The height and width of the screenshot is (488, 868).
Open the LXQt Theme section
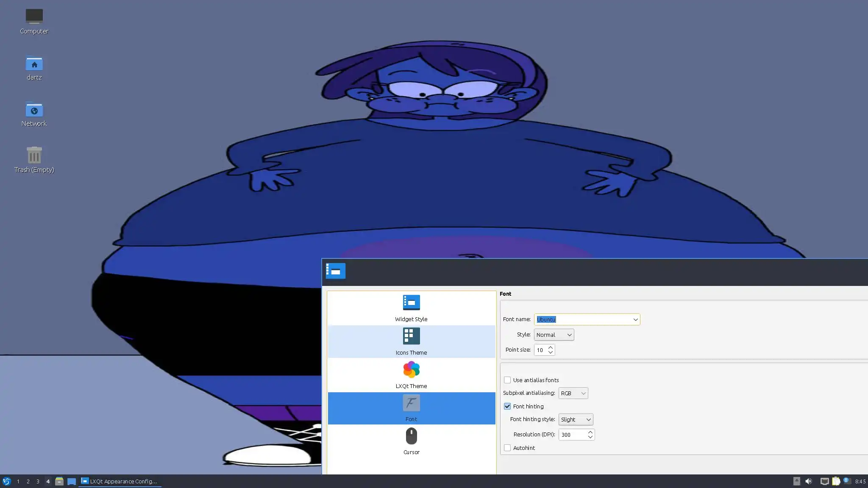(411, 374)
